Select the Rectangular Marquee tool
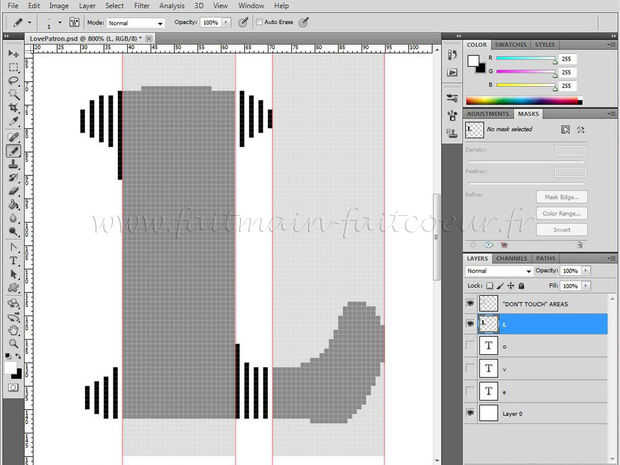This screenshot has height=465, width=620. [x=14, y=67]
